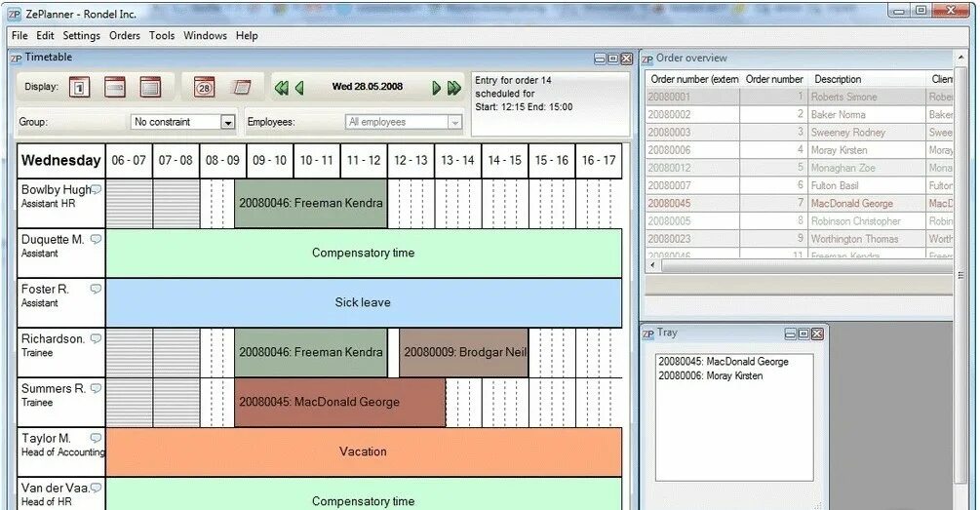980x510 pixels.
Task: Select Bowlby's 20080046 Freeman Kendra block
Action: coord(311,203)
